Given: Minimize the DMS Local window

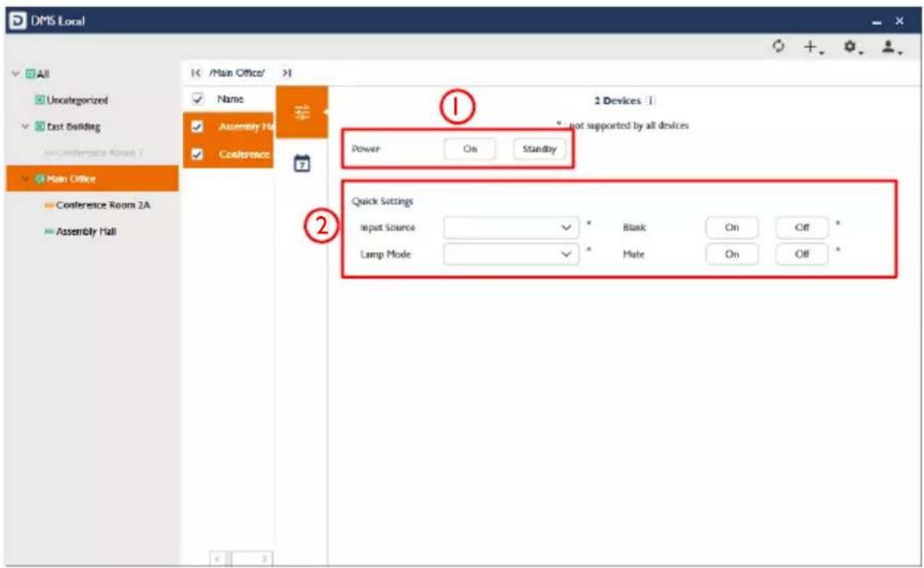Looking at the screenshot, I should [877, 23].
